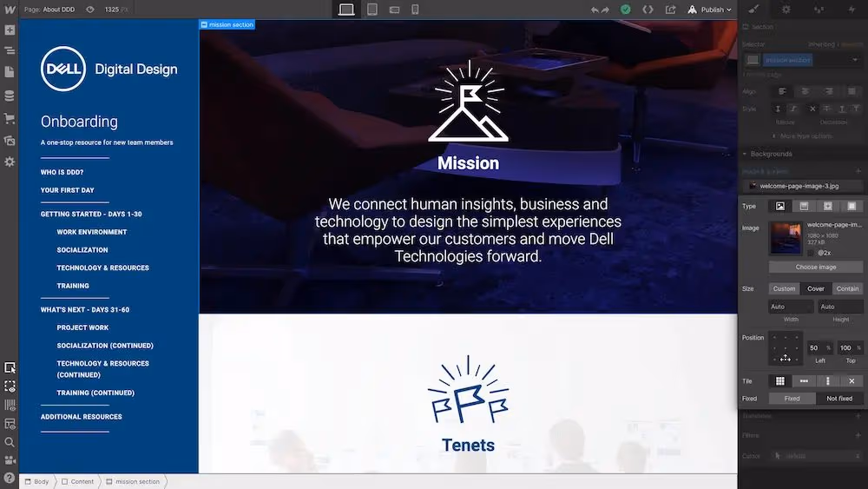868x489 pixels.
Task: Switch to the element Settings gear tab
Action: tap(786, 10)
